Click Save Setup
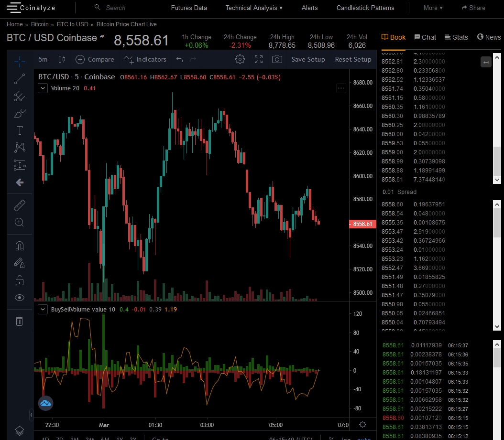This screenshot has height=440, width=504. (x=308, y=59)
